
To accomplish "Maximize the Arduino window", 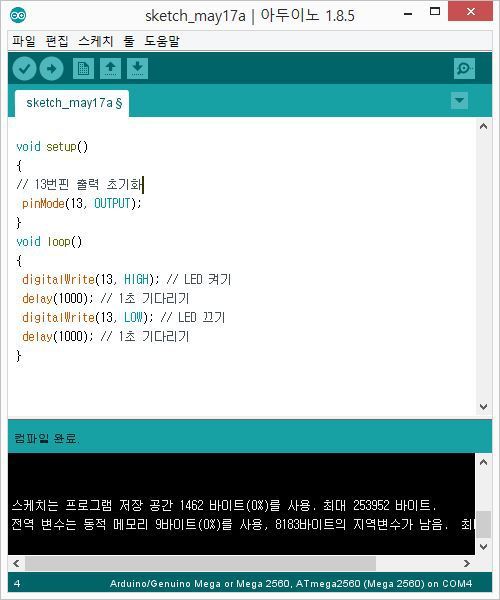I will (x=435, y=11).
